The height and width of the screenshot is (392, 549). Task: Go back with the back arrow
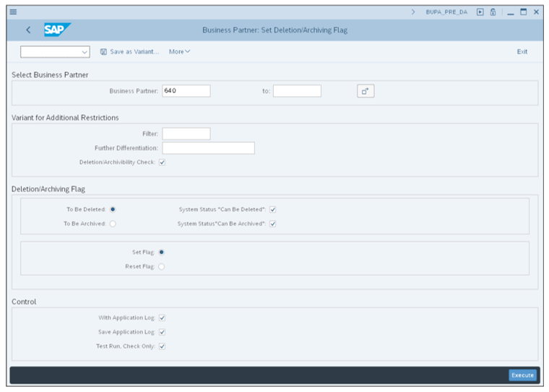(28, 30)
